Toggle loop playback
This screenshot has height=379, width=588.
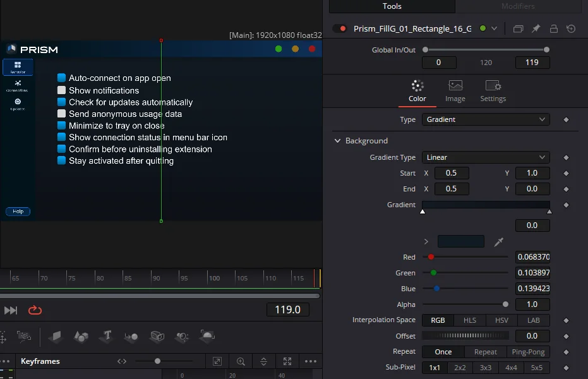tap(35, 310)
